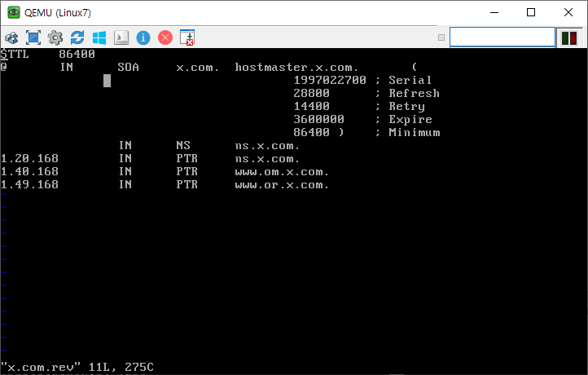Image resolution: width=588 pixels, height=375 pixels.
Task: Click the window with download arrow icon
Action: (187, 37)
